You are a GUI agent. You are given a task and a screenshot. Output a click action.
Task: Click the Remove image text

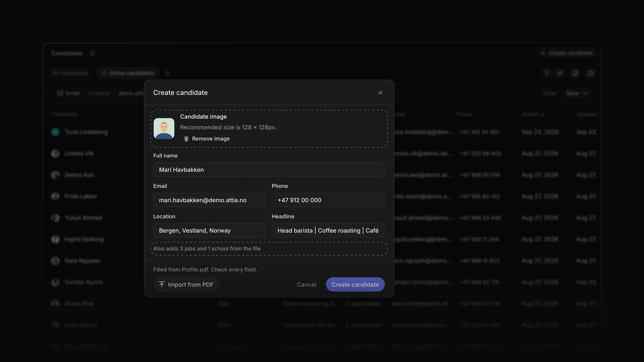coord(211,139)
